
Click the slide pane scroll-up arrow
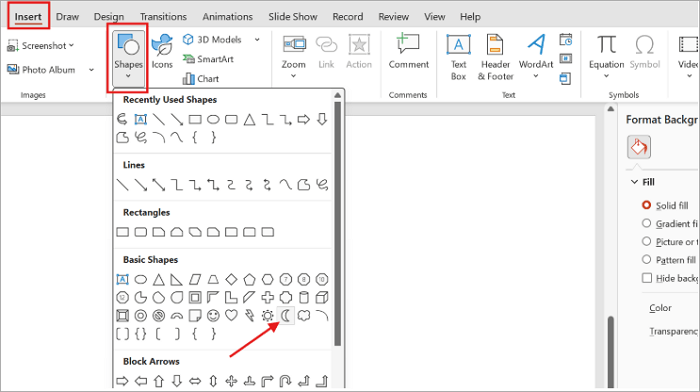coord(611,109)
